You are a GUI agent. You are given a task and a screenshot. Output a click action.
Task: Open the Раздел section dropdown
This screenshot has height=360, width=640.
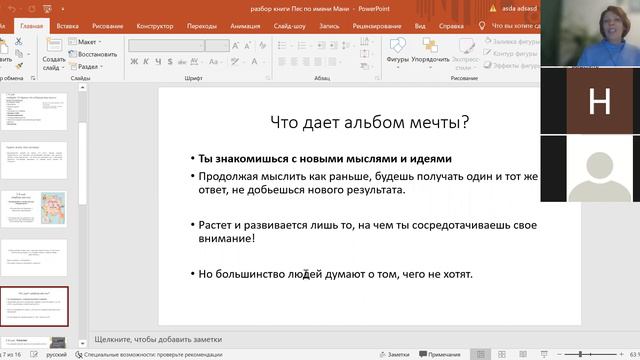[86, 66]
